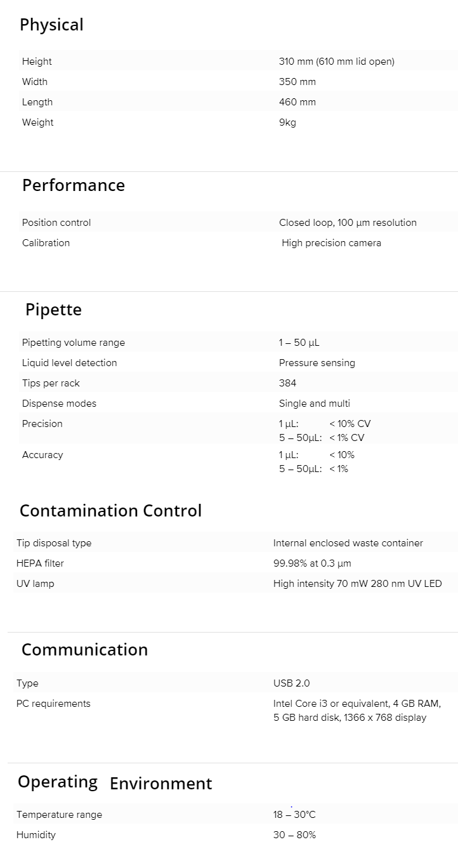Select the Tips per rack value 384
Screen dimensions: 458x868
287,383
